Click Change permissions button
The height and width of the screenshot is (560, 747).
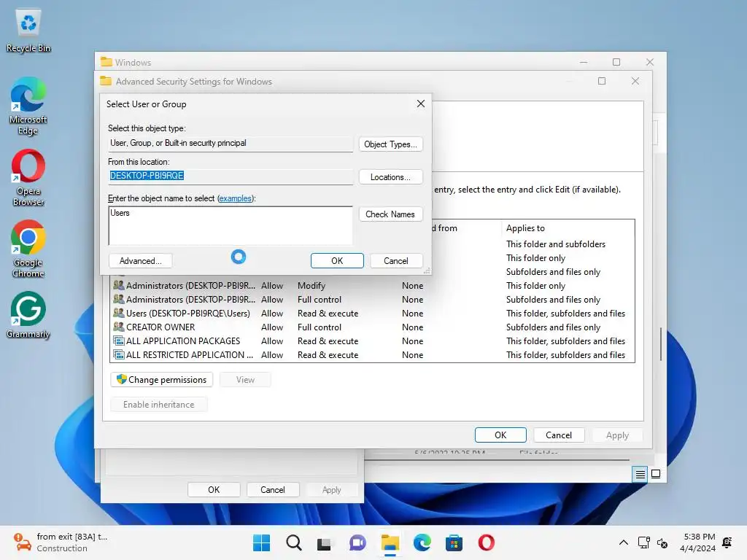click(161, 379)
